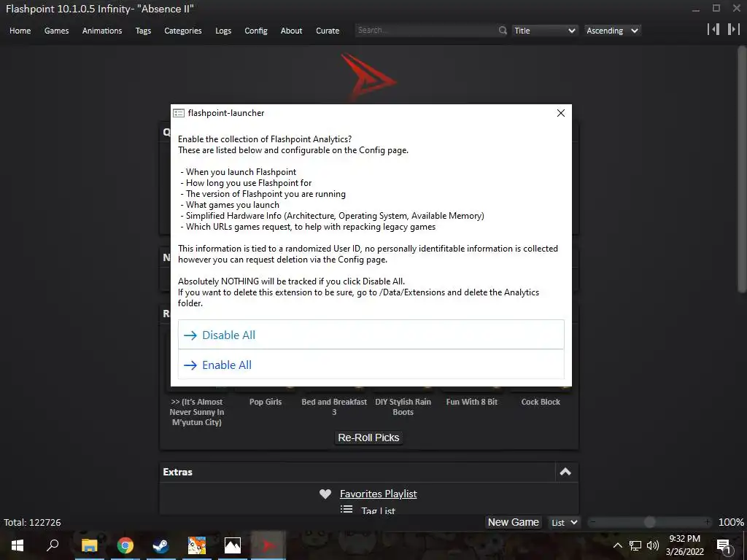Click the zoom scale slider handle
Screen dimensions: 747x560
tap(649, 522)
